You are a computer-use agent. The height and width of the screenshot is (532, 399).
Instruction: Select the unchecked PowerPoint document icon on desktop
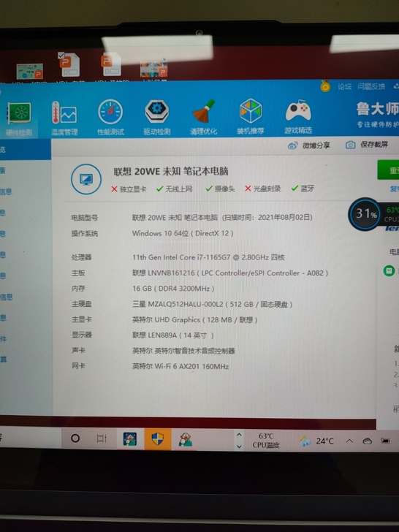[x=111, y=64]
